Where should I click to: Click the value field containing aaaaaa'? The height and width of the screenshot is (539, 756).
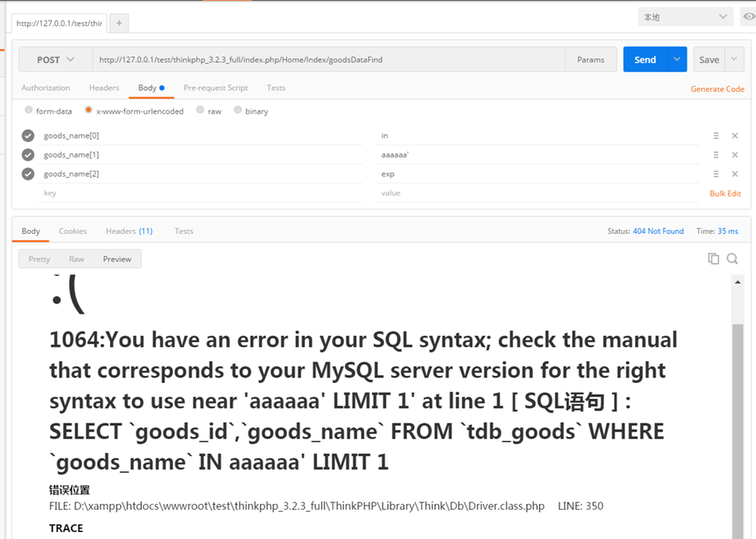click(x=538, y=154)
